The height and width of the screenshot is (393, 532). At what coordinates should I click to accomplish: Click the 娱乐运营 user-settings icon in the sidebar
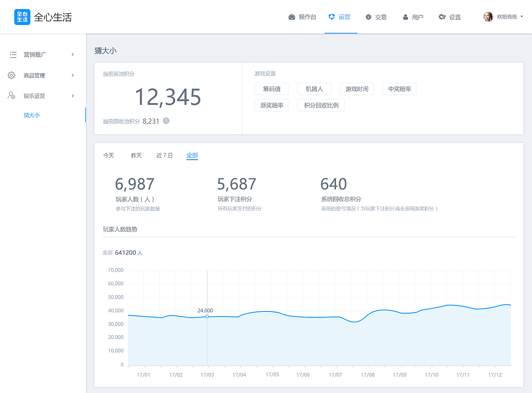tap(12, 96)
